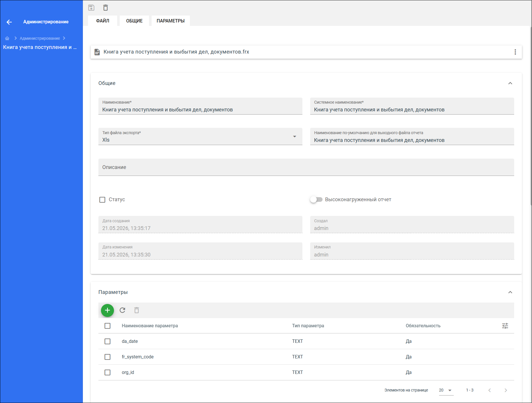Viewport: 532px width, 403px height.
Task: Click the Дата создания field
Action: click(x=200, y=225)
